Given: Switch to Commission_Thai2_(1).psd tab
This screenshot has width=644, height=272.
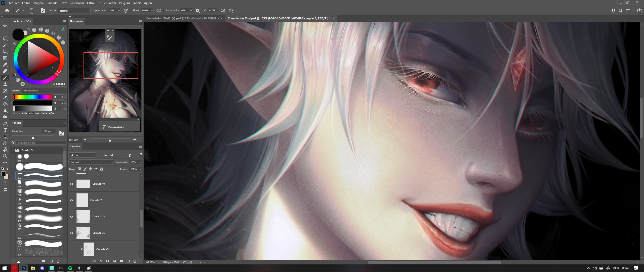Looking at the screenshot, I should (x=182, y=18).
